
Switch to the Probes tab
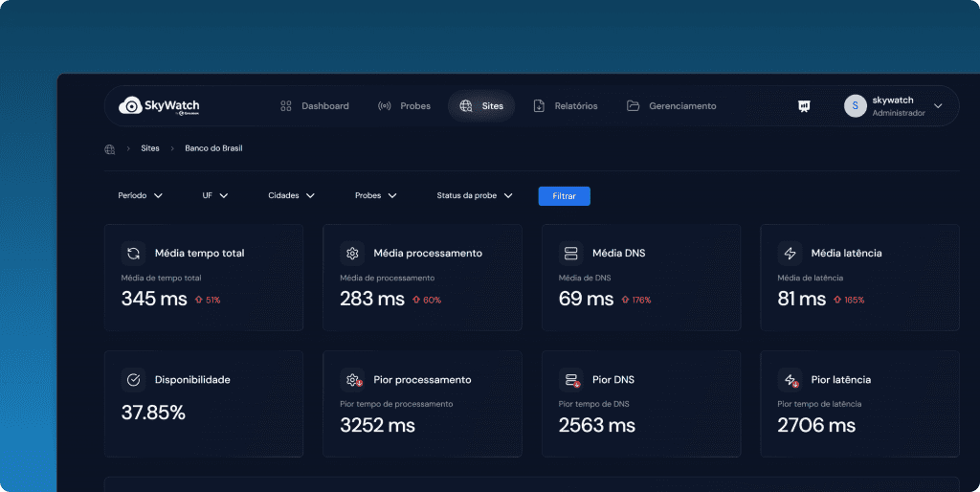coord(405,106)
